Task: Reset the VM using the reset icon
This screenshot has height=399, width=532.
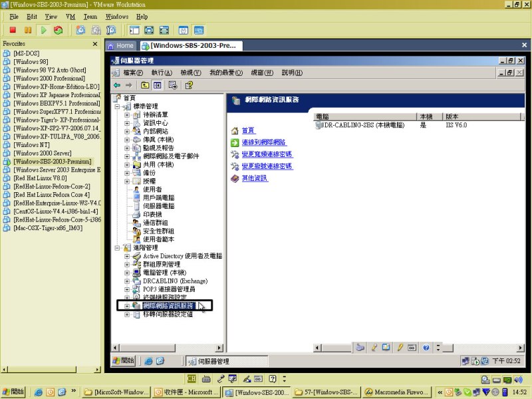Action: [59, 30]
